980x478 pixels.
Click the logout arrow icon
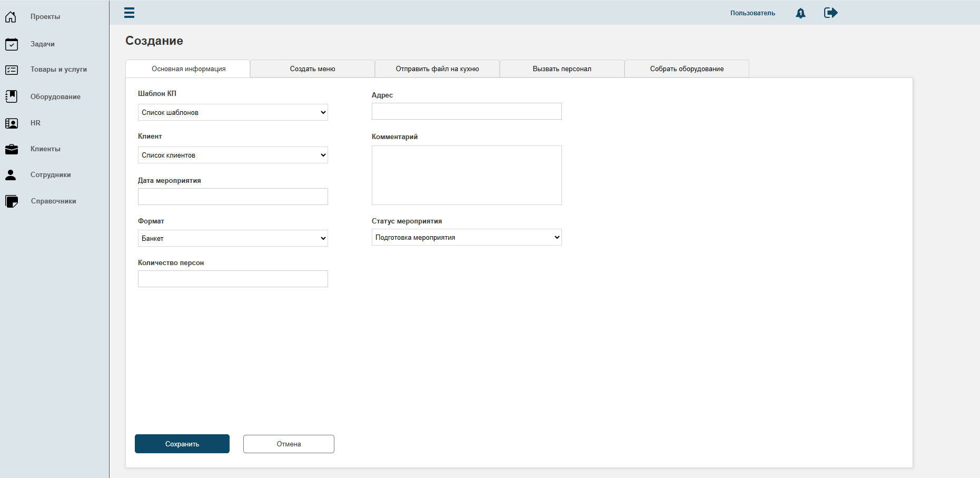831,13
